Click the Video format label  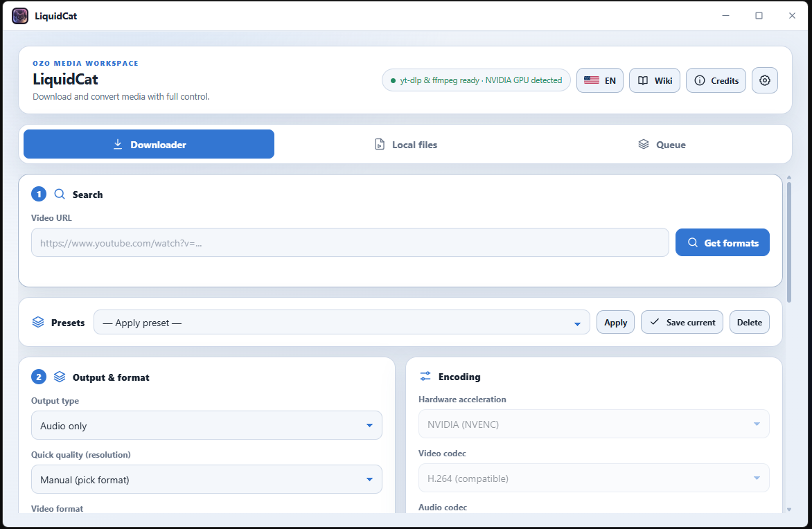57,508
